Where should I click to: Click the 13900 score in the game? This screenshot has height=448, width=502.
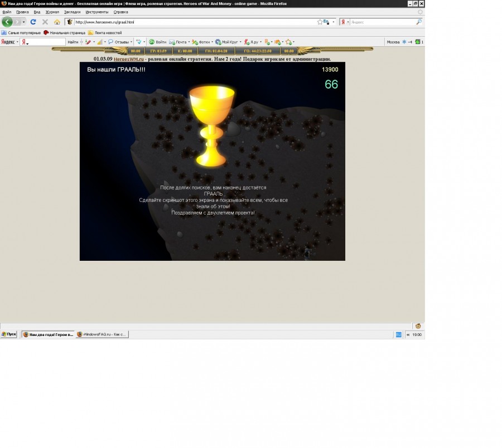point(330,70)
